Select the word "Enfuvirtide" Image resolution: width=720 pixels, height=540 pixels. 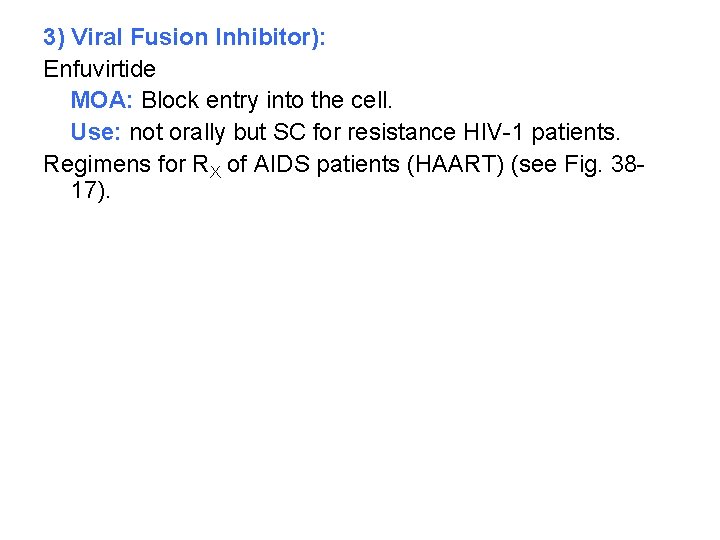pos(99,69)
